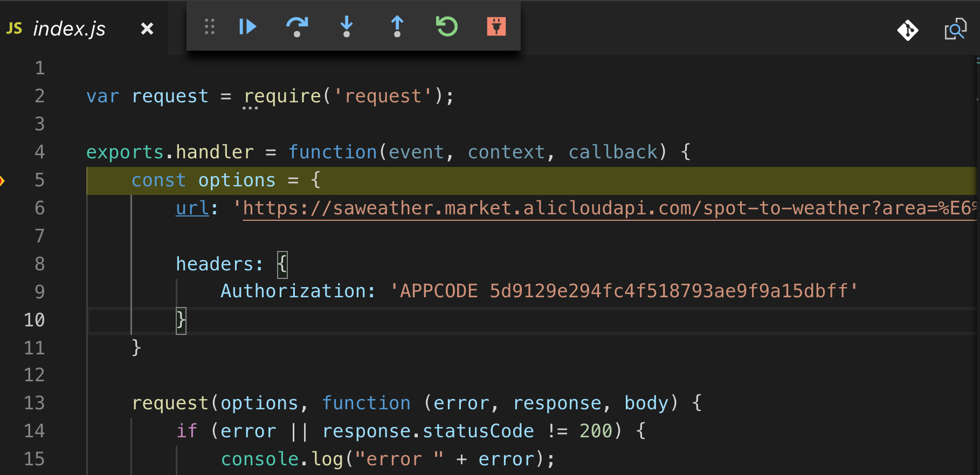Click the breakpoint marker beside line 5
Screen dimensions: 980x475
[x=2, y=180]
